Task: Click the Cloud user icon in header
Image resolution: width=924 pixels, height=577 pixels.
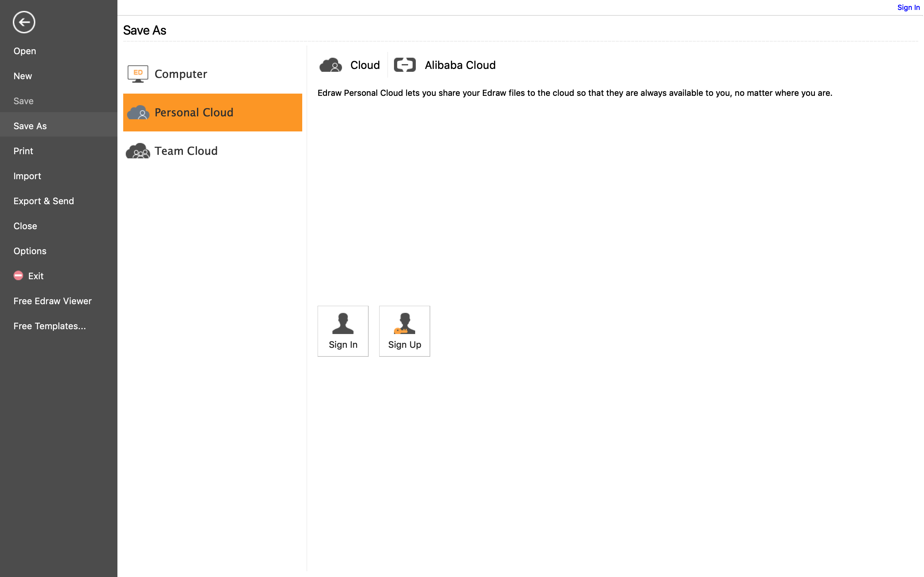Action: (331, 65)
